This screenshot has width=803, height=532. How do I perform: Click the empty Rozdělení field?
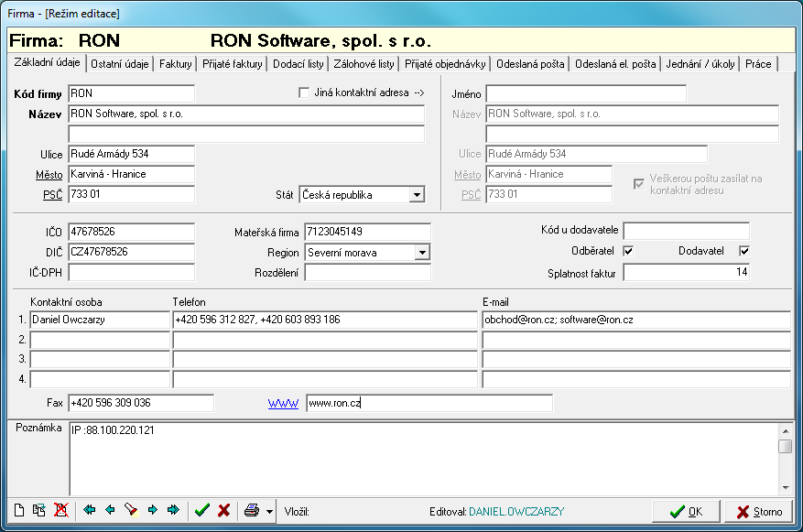click(368, 272)
